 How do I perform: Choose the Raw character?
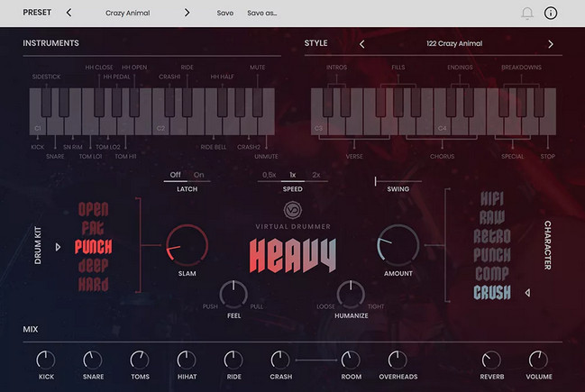point(492,217)
